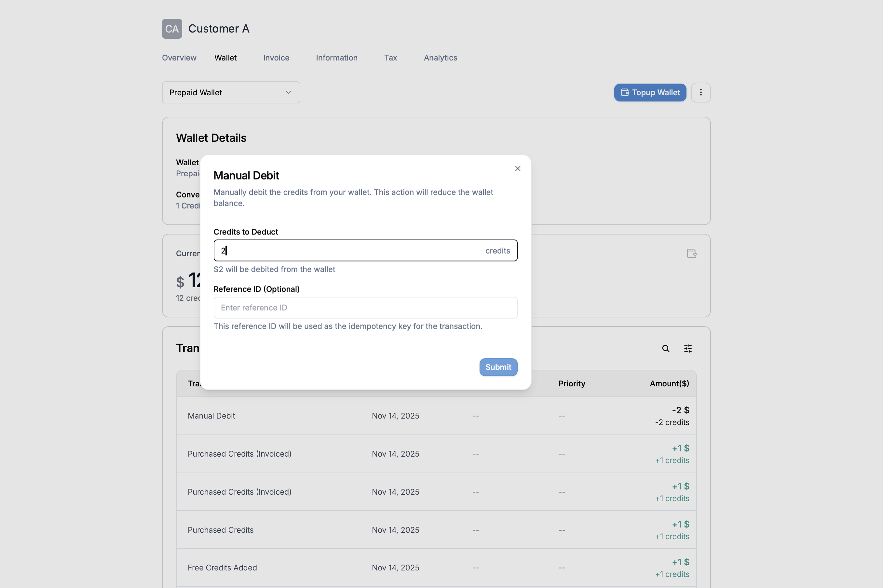
Task: Click the wallet icon on the balance card
Action: tap(691, 253)
